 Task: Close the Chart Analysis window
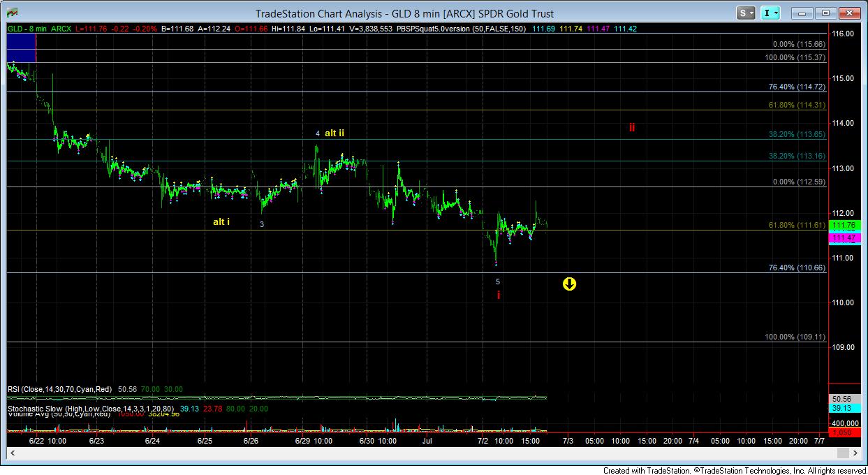(x=848, y=13)
